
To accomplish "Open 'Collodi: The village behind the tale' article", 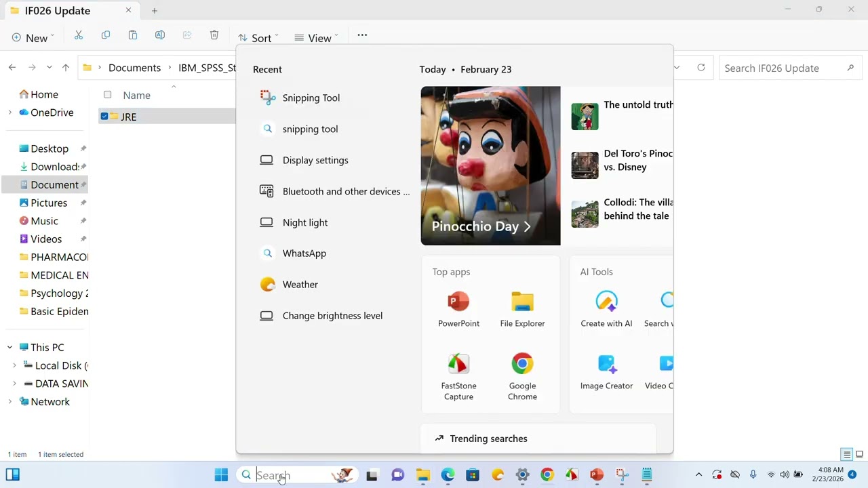I will (x=622, y=213).
